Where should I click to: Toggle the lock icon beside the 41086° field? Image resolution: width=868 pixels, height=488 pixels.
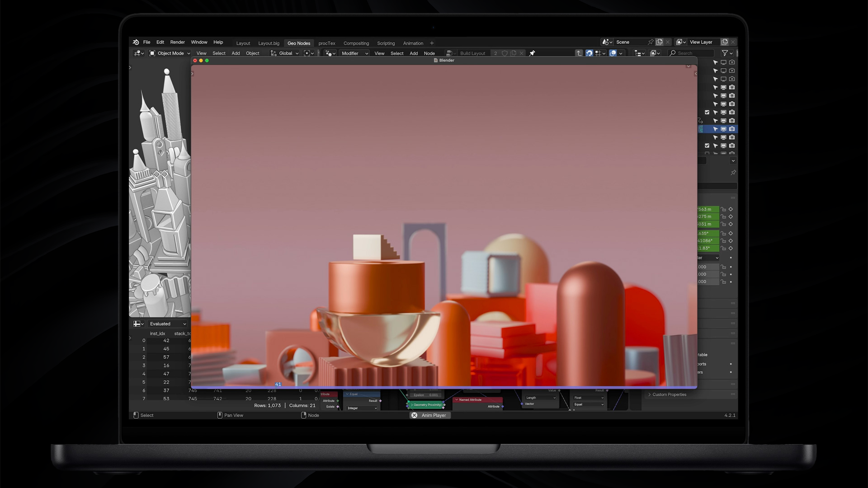pos(723,241)
